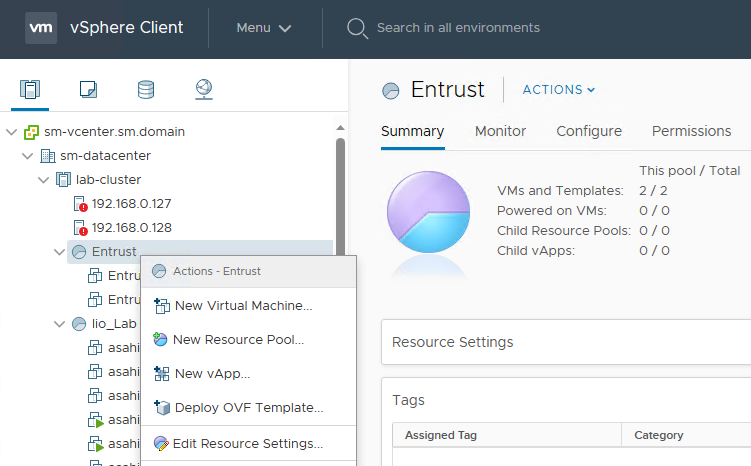751x466 pixels.
Task: Select sm-datacenter in tree
Action: pos(105,156)
